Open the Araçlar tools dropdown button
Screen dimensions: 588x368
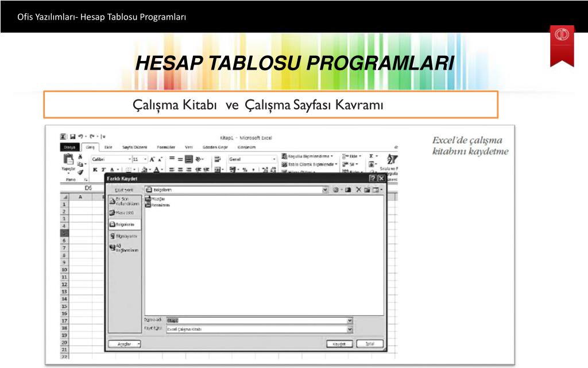125,344
